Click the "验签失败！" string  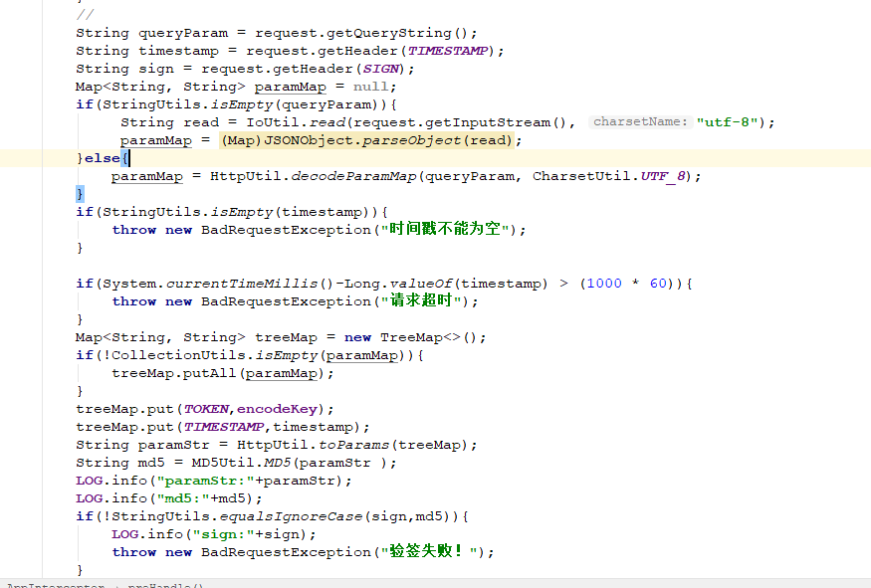pyautogui.click(x=429, y=551)
